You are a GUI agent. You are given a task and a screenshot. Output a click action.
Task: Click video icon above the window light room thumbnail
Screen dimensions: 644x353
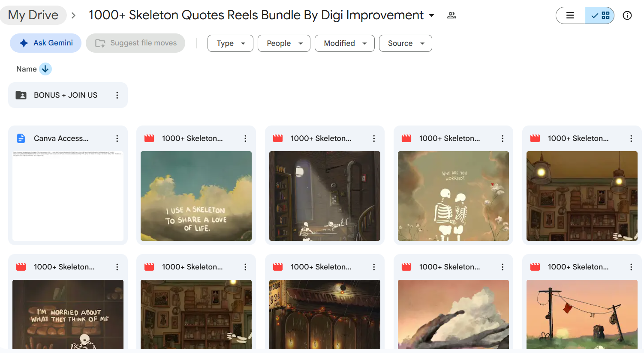pyautogui.click(x=278, y=138)
